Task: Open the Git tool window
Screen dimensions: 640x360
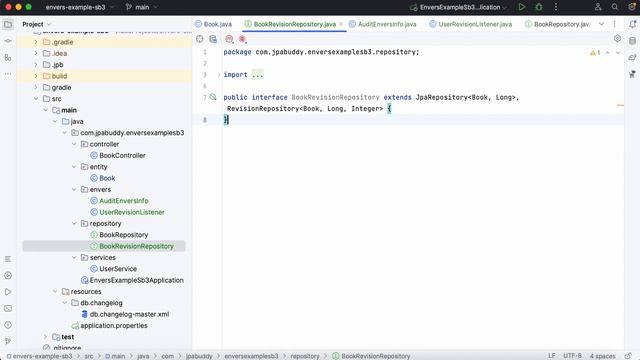Action: (x=8, y=341)
